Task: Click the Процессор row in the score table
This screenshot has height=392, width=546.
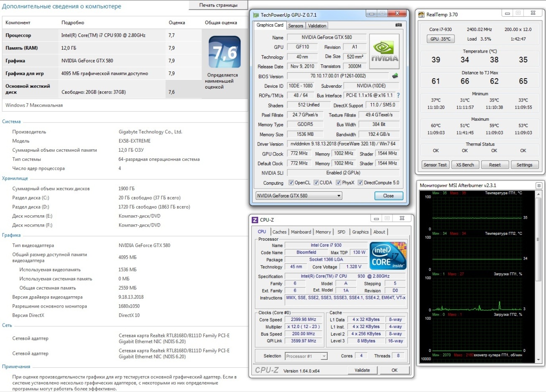Action: (x=101, y=35)
